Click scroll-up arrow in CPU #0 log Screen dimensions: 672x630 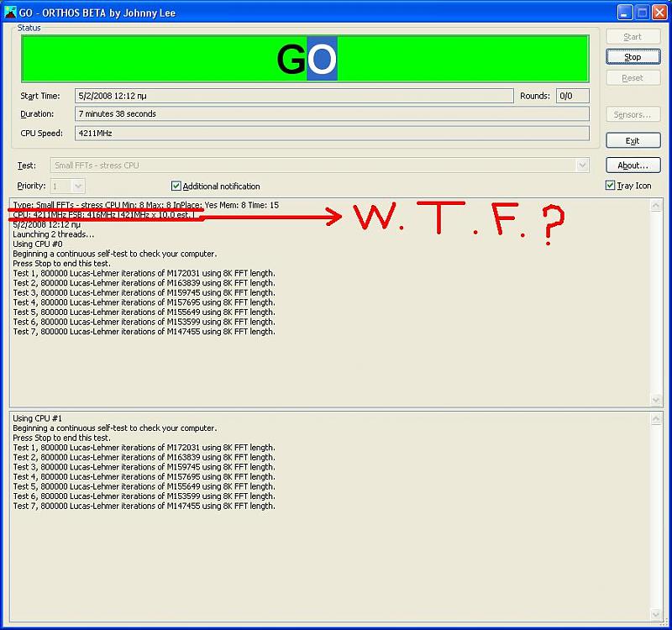point(656,206)
